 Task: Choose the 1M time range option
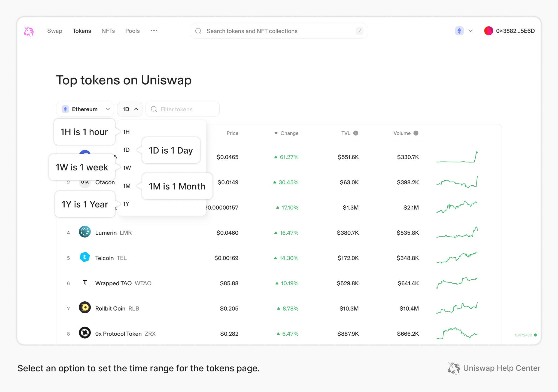(x=127, y=186)
